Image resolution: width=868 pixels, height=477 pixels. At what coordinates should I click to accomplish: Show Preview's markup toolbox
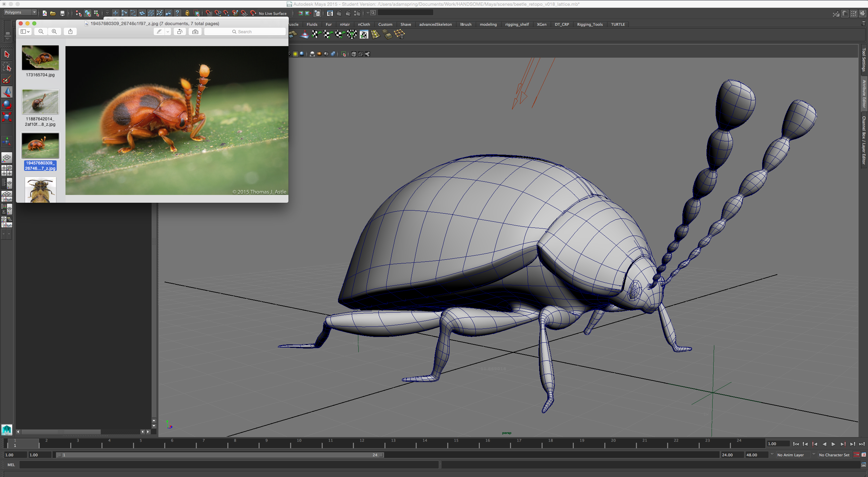[195, 32]
